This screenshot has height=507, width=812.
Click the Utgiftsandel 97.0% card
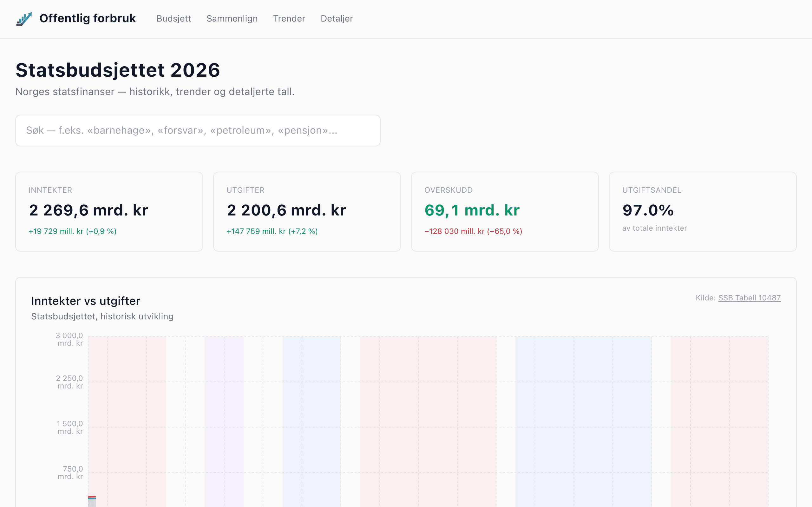[x=703, y=212]
